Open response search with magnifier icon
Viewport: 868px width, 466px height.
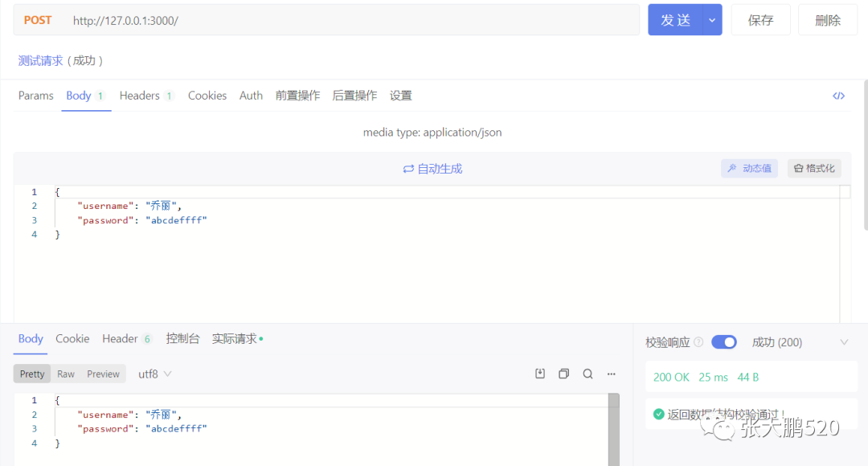pyautogui.click(x=588, y=374)
